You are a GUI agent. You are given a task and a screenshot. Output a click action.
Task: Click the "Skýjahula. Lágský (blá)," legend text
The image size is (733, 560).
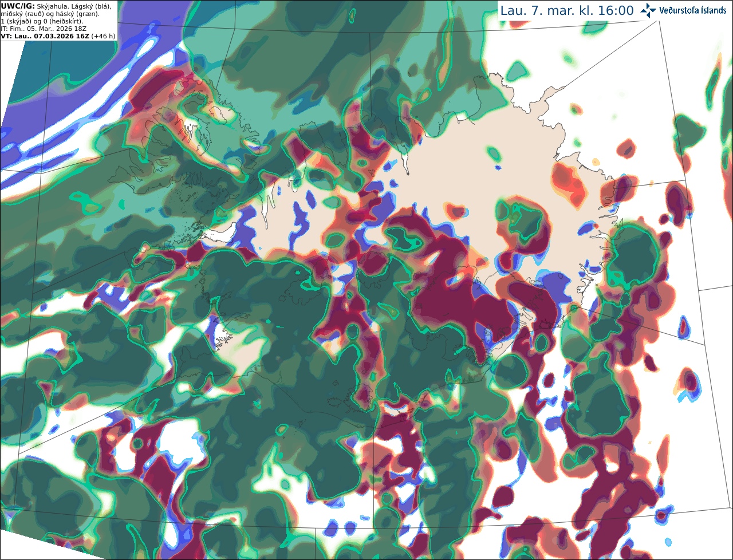pyautogui.click(x=74, y=6)
